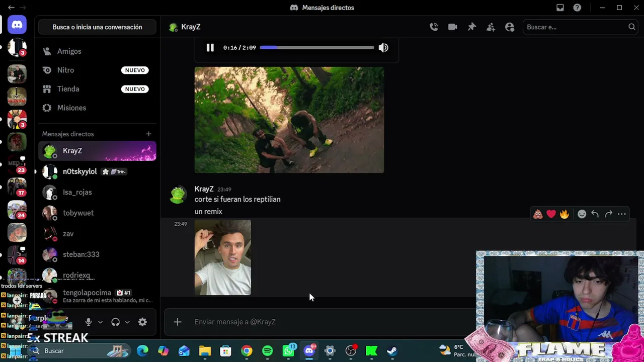Add friends to this direct message
The image size is (644, 362).
click(491, 27)
